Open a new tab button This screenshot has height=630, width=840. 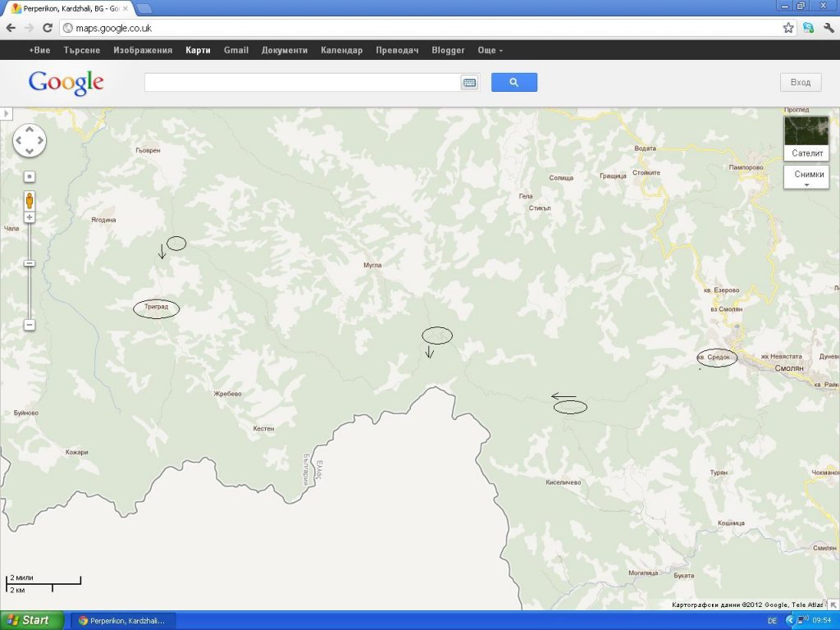point(144,8)
